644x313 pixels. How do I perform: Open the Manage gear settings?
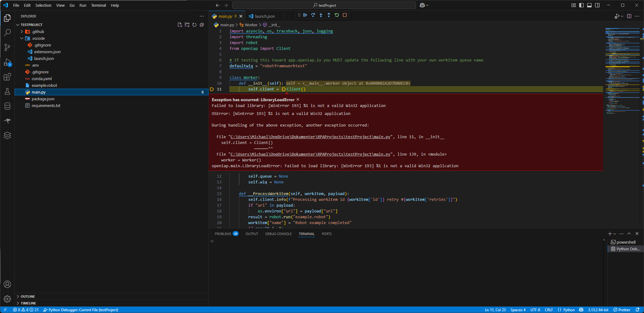click(7, 299)
